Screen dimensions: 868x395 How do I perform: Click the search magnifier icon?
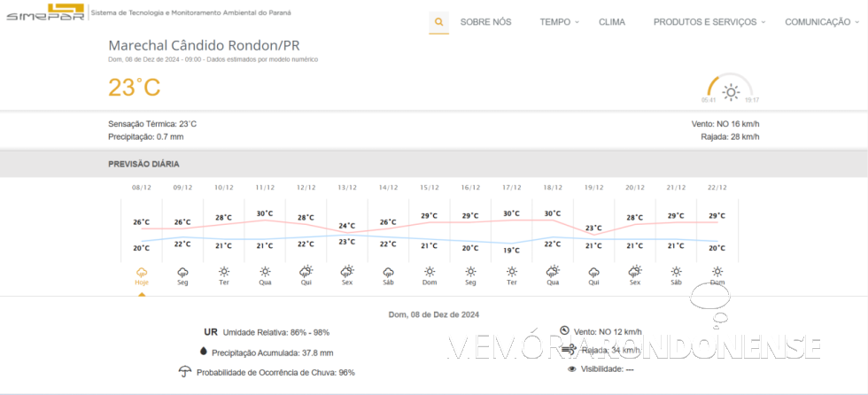coord(438,22)
